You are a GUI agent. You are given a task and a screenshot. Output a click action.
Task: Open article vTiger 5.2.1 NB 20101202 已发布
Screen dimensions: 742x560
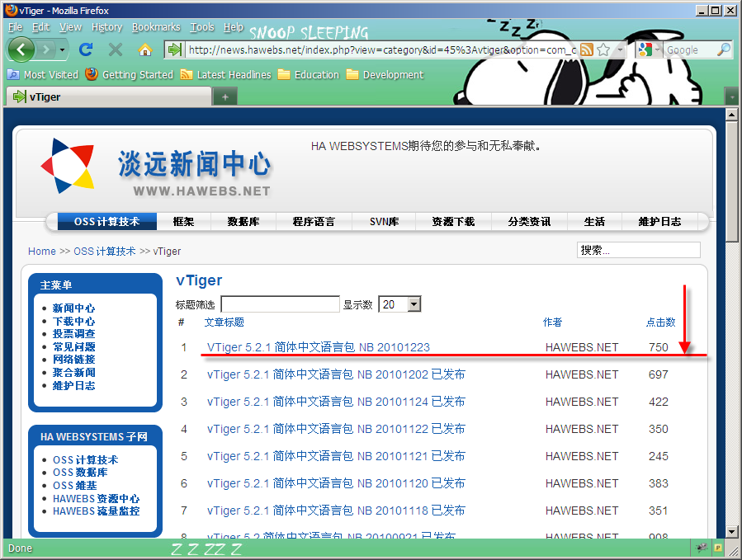[336, 374]
